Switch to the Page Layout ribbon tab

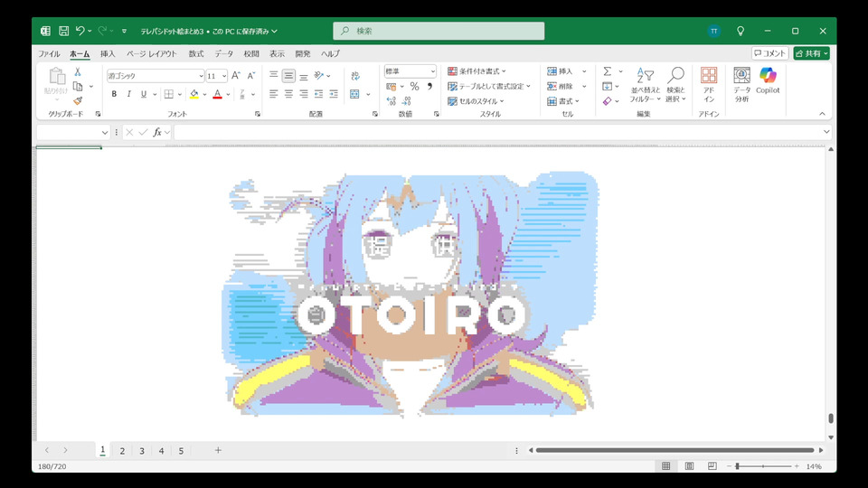(x=152, y=53)
